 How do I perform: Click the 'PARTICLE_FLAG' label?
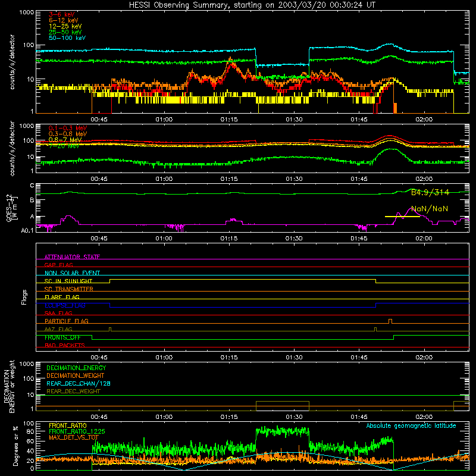pyautogui.click(x=67, y=321)
